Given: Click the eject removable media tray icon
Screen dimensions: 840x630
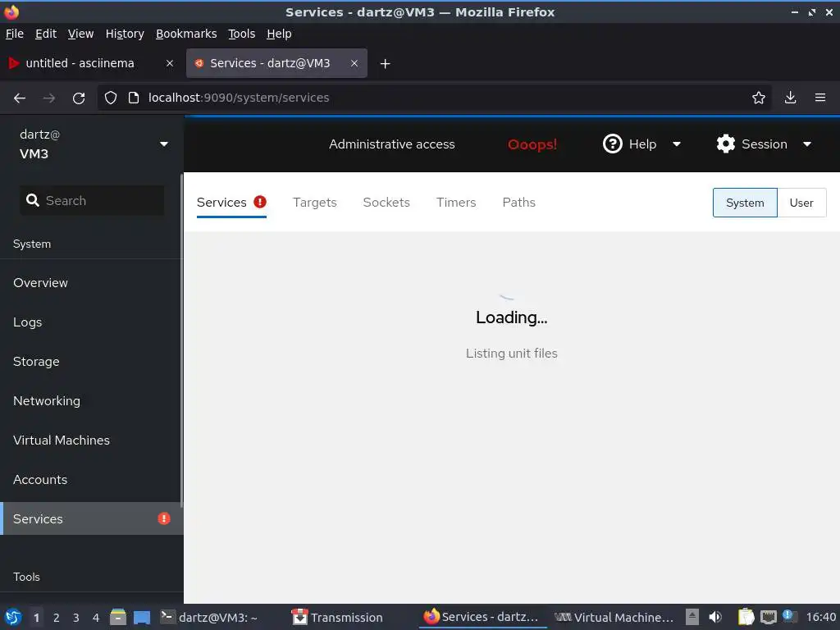Looking at the screenshot, I should (x=692, y=617).
